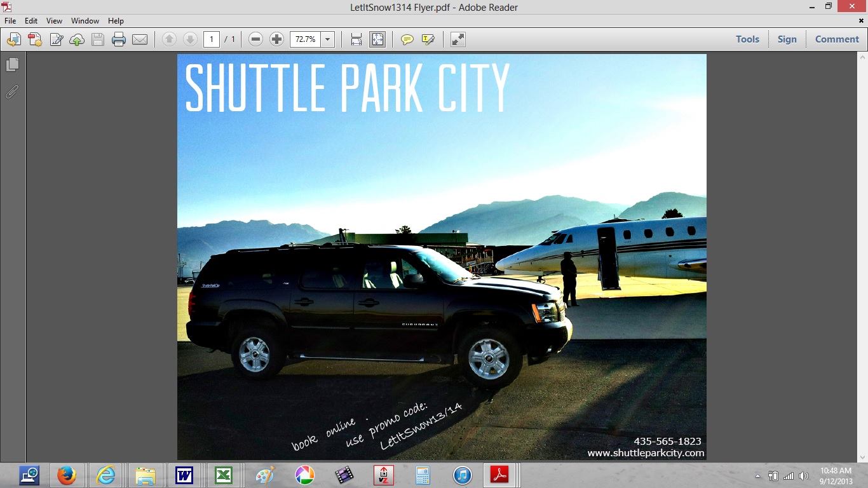Open the Attachments paperclip panel
868x488 pixels.
pos(12,92)
